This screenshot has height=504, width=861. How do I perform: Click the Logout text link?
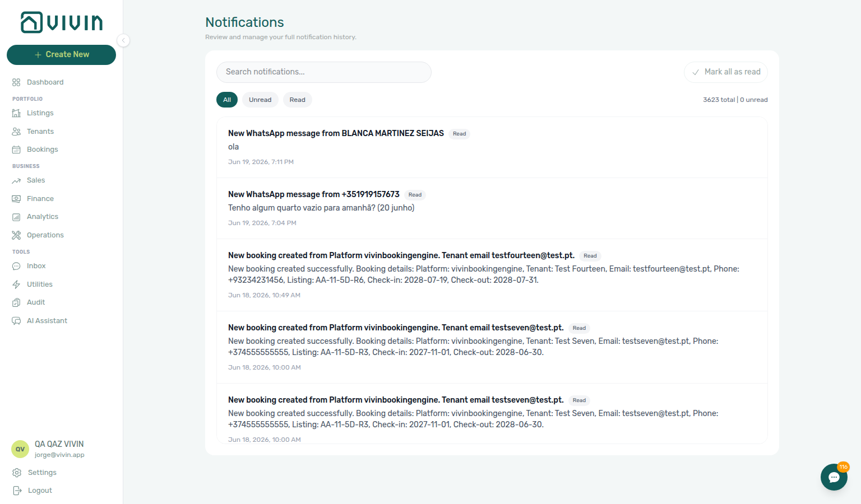point(40,491)
